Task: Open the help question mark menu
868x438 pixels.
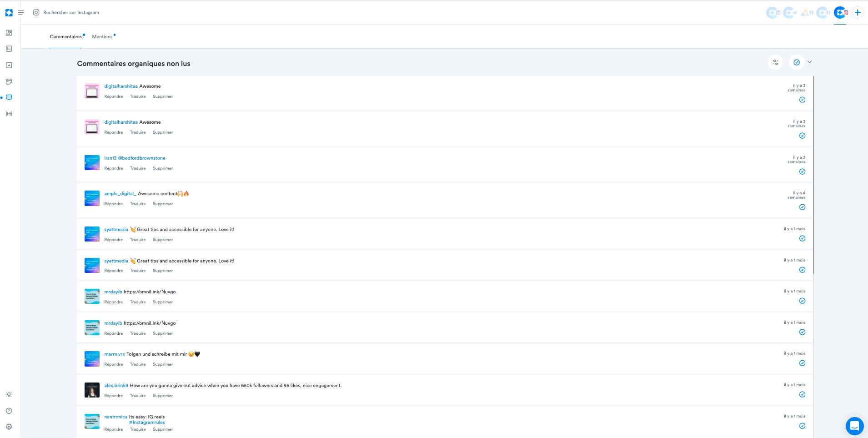Action: 9,410
